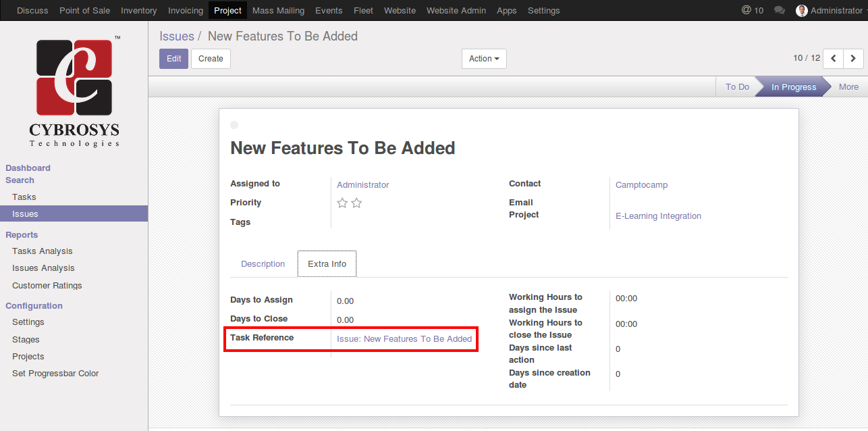The width and height of the screenshot is (868, 431).
Task: Select Set Progressbar Color in sidebar
Action: click(55, 374)
